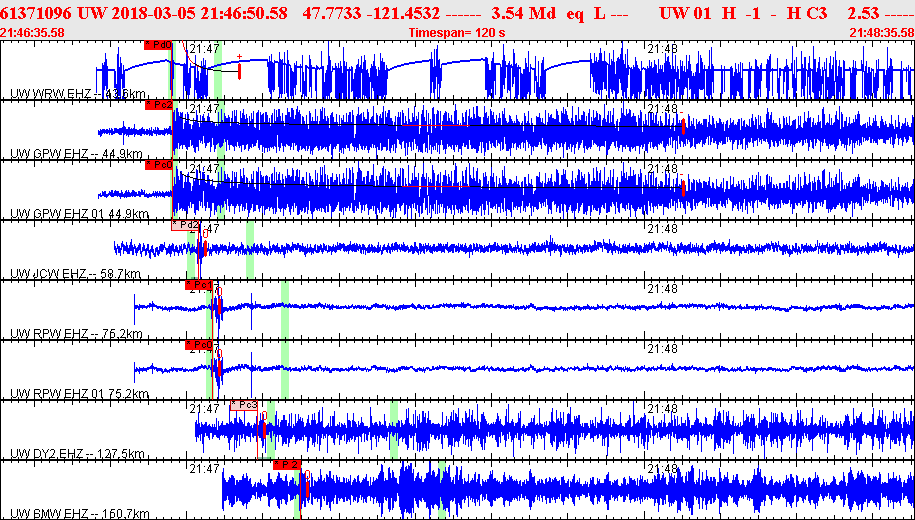
Task: Click the P 2 pick flag on BMW trace
Action: click(287, 465)
